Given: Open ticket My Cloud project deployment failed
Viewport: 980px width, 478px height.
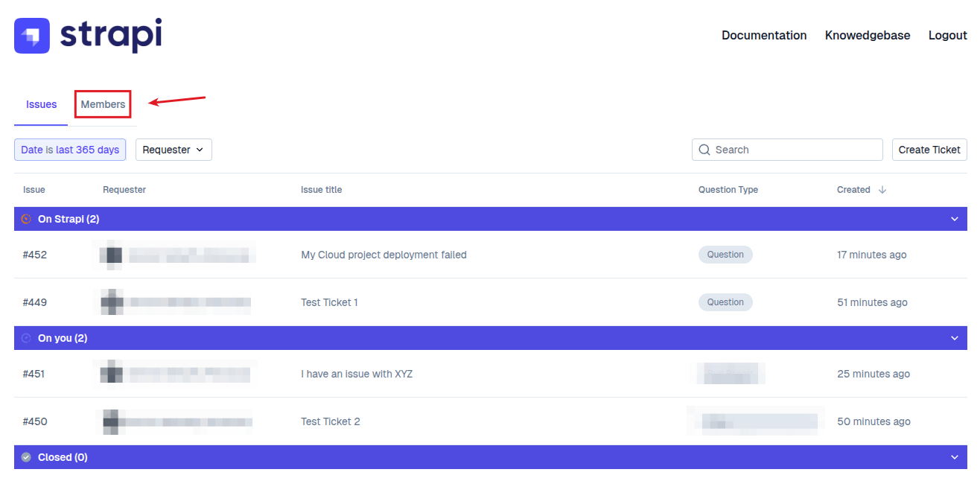Looking at the screenshot, I should click(x=384, y=255).
